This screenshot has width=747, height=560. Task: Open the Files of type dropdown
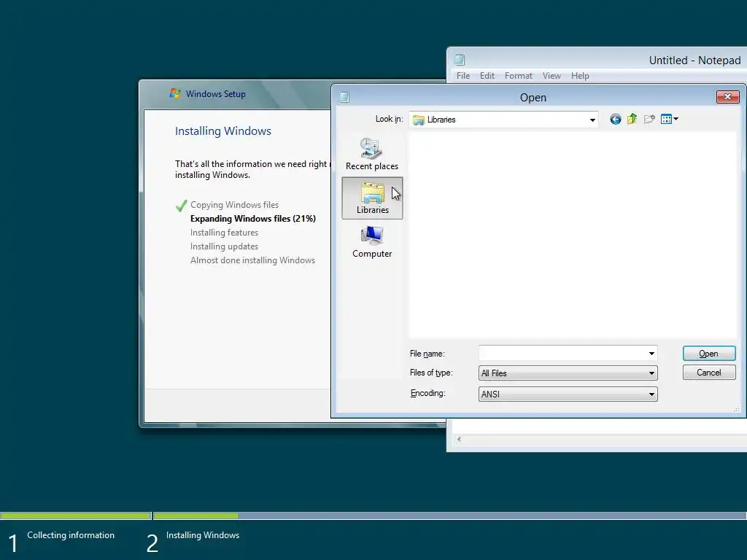pos(568,373)
